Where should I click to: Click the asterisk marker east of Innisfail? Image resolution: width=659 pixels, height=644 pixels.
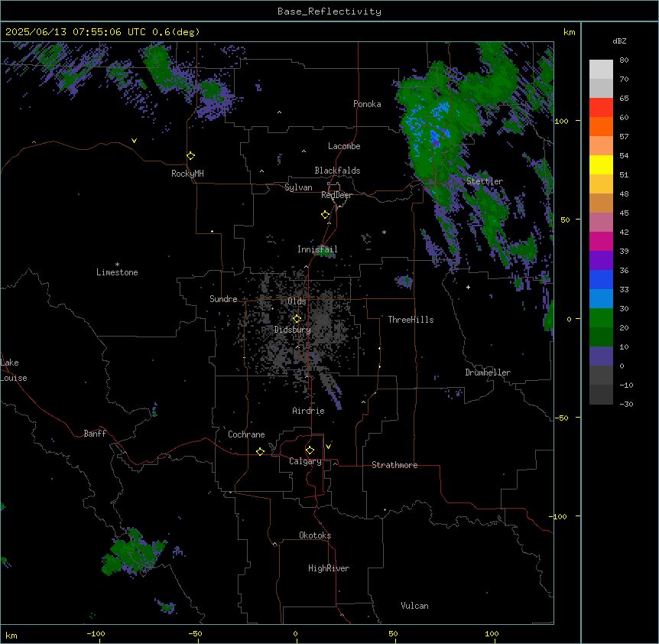384,232
